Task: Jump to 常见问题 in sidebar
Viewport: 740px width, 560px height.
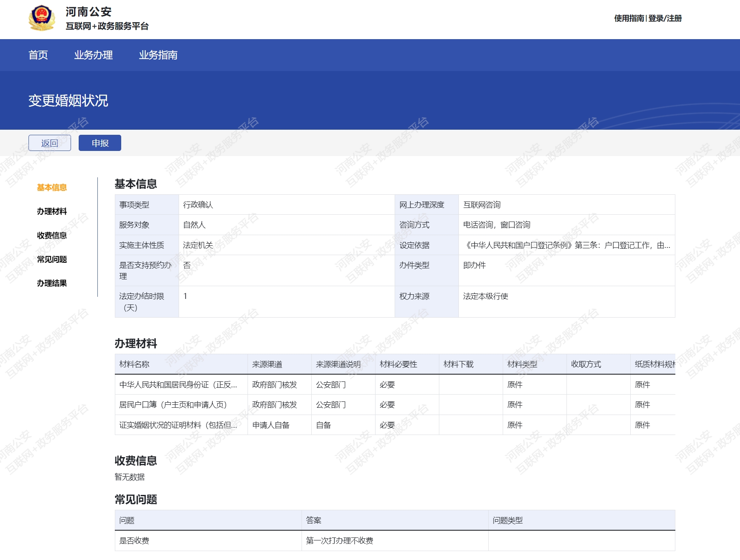Action: tap(52, 259)
